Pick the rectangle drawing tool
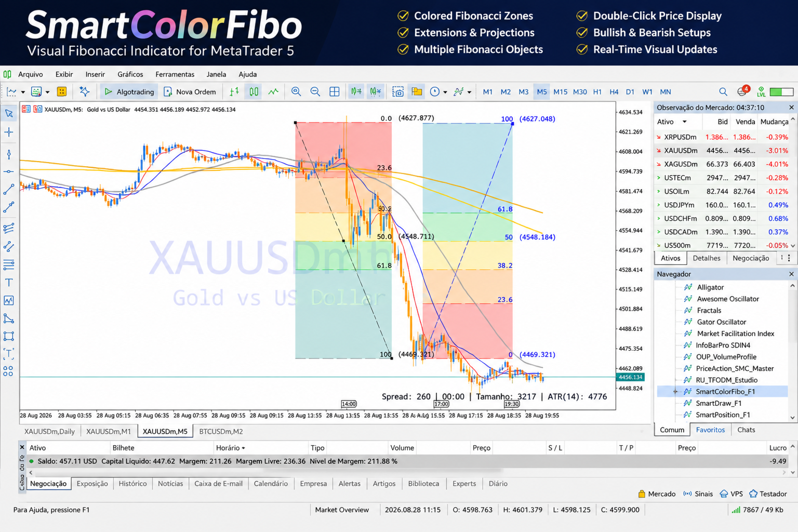Viewport: 798px width, 532px height. click(9, 336)
